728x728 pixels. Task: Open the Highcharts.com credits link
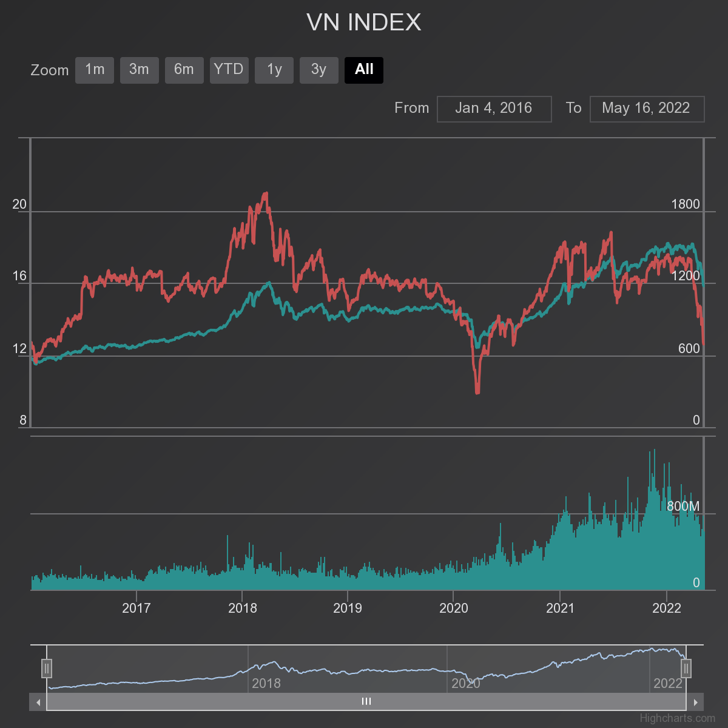(x=677, y=718)
